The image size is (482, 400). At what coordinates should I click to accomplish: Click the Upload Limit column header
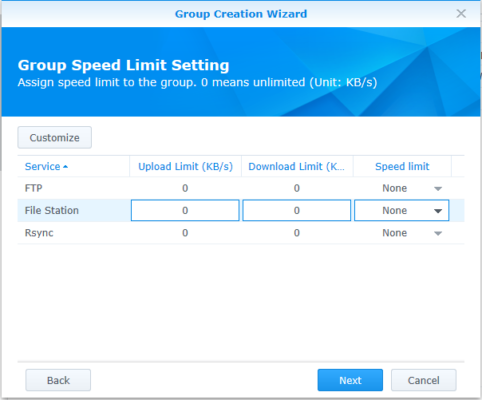(x=185, y=166)
